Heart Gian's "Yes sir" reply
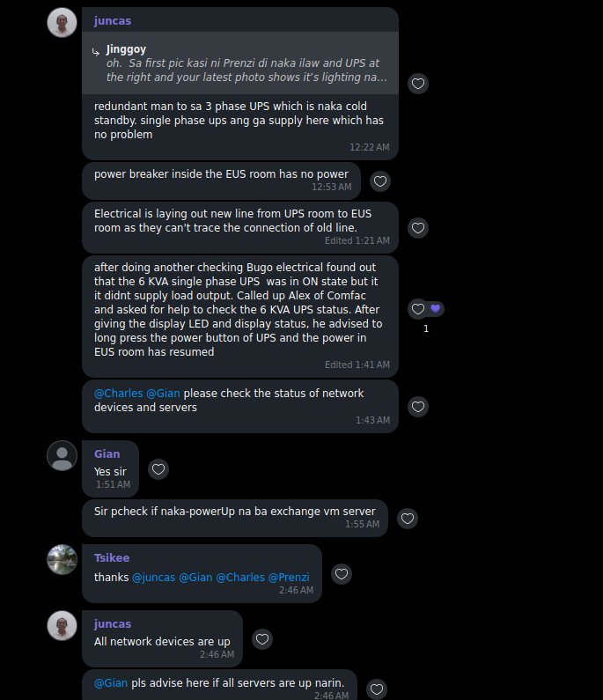 pos(158,469)
